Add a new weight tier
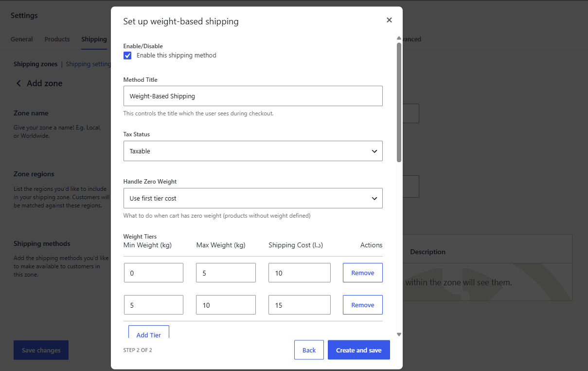This screenshot has width=588, height=371. pyautogui.click(x=149, y=333)
